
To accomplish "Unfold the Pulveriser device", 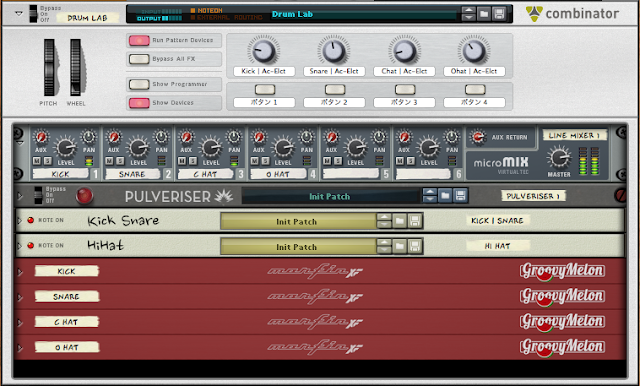I will click(x=20, y=197).
